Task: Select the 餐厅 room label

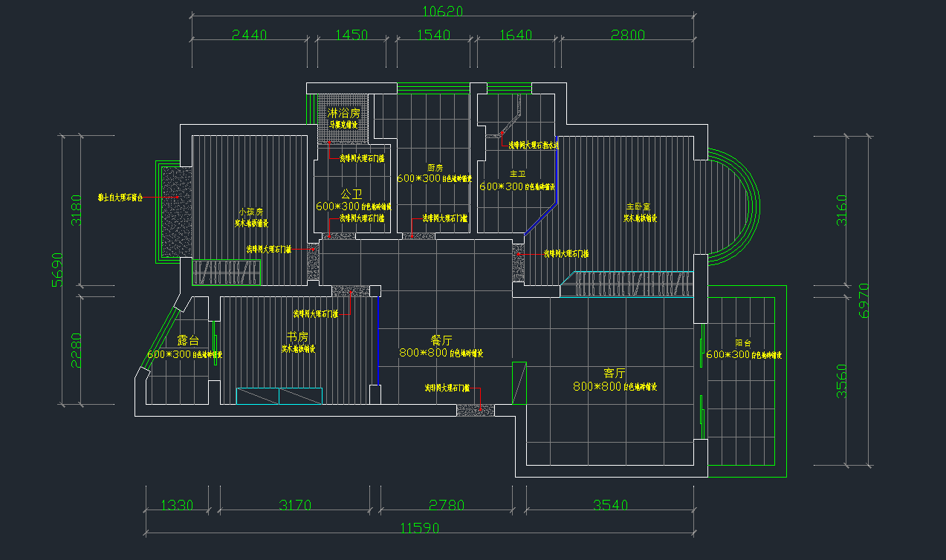Action: (x=441, y=340)
